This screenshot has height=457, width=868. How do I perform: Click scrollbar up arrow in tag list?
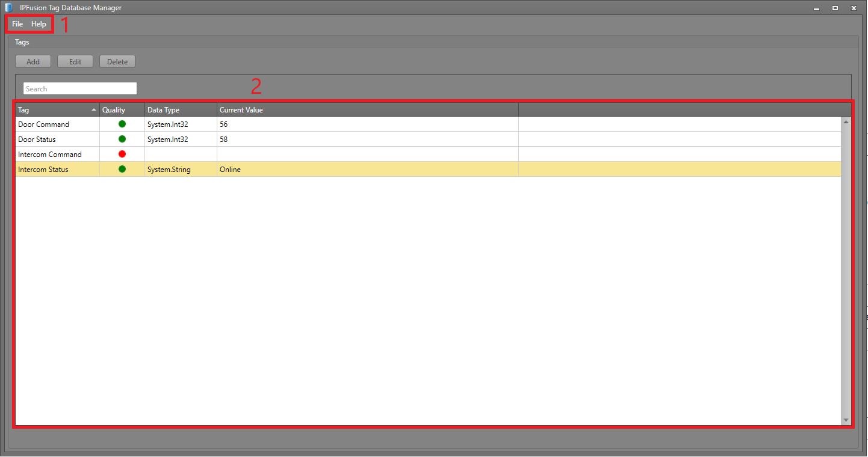coord(846,122)
